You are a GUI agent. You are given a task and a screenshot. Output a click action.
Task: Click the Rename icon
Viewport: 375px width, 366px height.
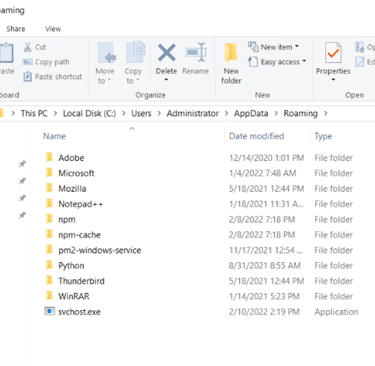click(x=196, y=52)
